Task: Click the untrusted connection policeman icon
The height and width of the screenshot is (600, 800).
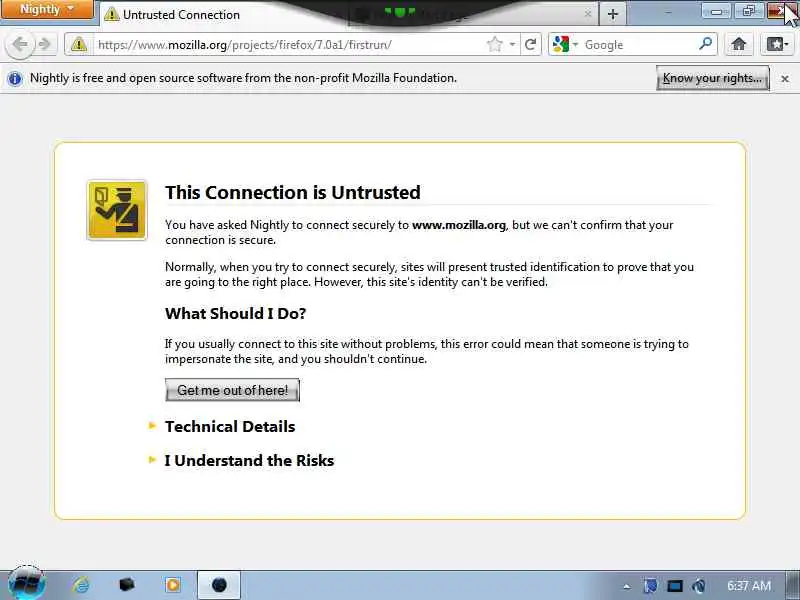Action: [117, 210]
